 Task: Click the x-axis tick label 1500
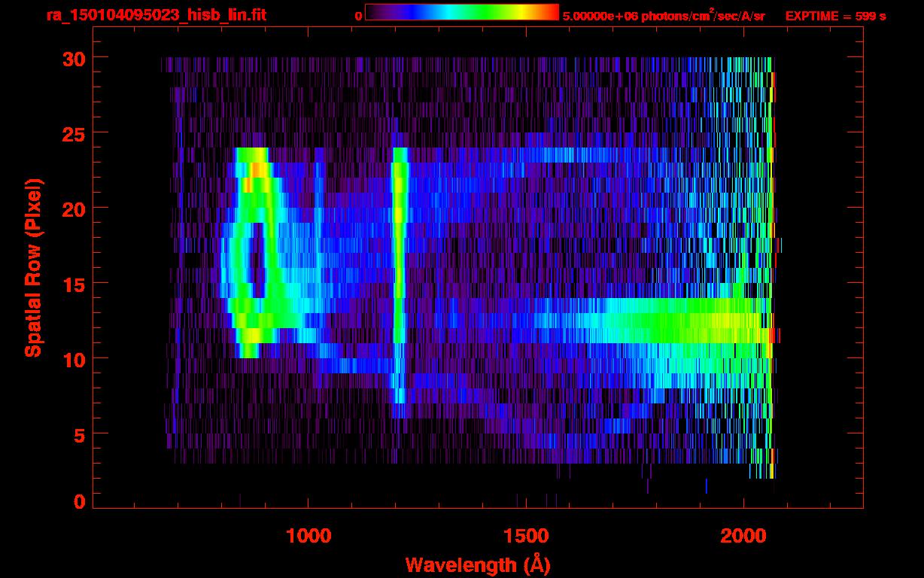click(x=526, y=535)
